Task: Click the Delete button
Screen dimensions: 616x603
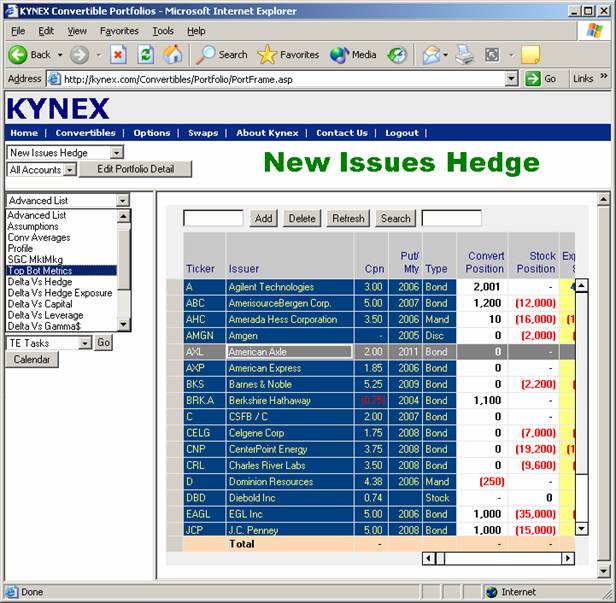Action: point(302,218)
